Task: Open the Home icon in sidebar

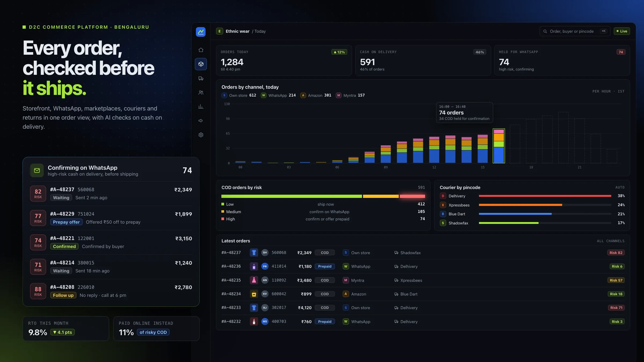Action: click(201, 50)
